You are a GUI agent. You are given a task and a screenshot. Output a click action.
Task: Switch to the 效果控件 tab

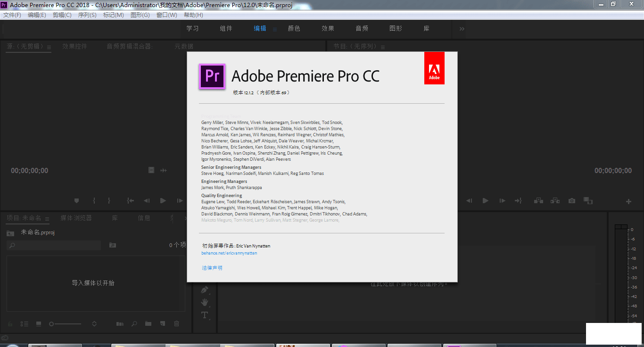point(74,46)
